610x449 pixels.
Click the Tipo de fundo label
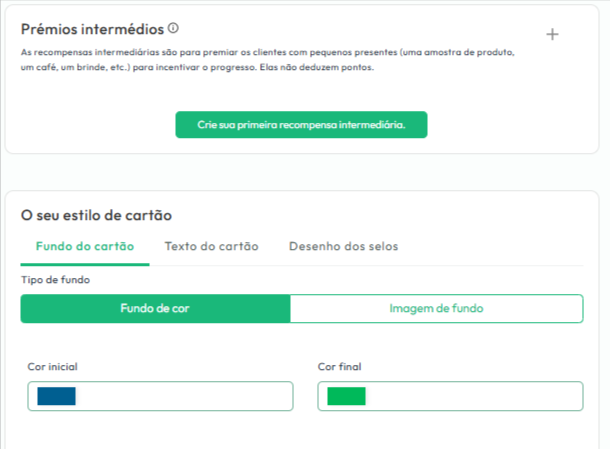pyautogui.click(x=55, y=280)
